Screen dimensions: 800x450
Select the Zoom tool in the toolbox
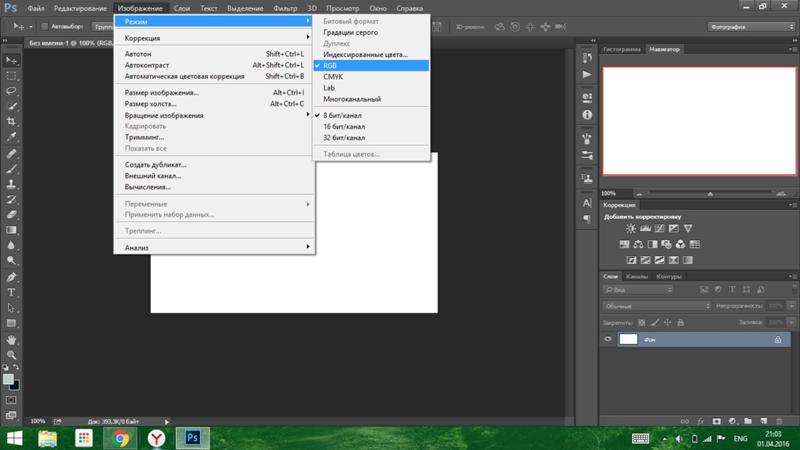pyautogui.click(x=11, y=355)
